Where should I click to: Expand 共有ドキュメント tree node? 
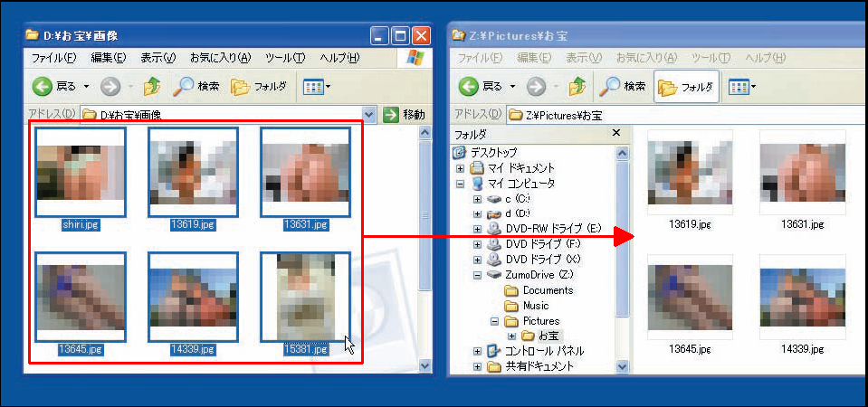pos(478,366)
